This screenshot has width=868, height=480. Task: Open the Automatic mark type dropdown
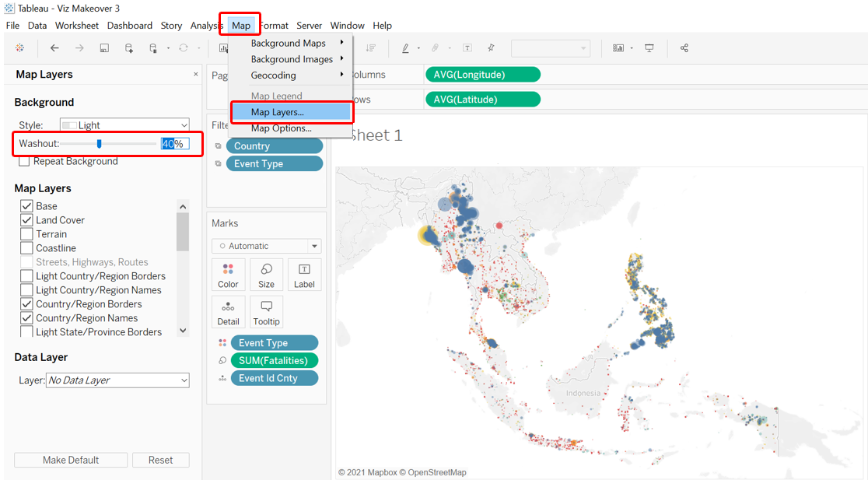point(266,246)
